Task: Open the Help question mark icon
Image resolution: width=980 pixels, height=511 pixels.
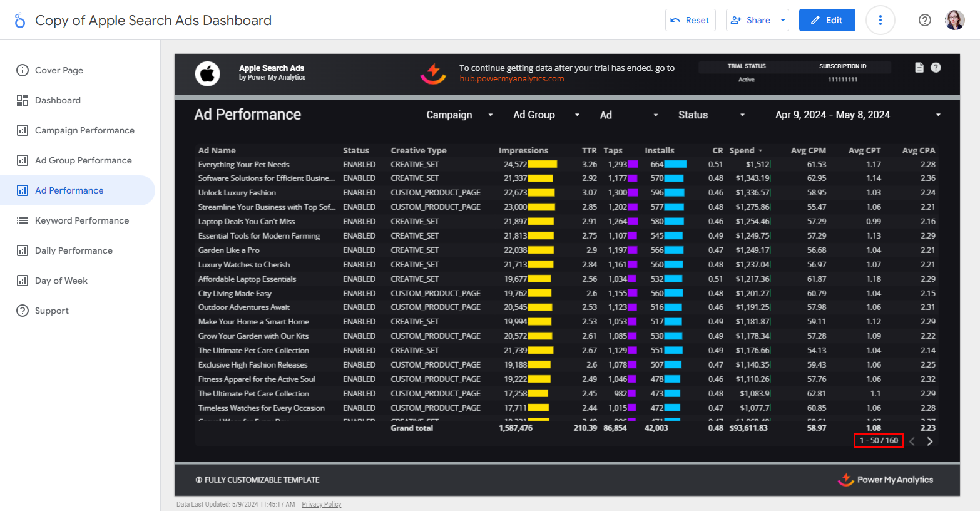Action: 924,20
